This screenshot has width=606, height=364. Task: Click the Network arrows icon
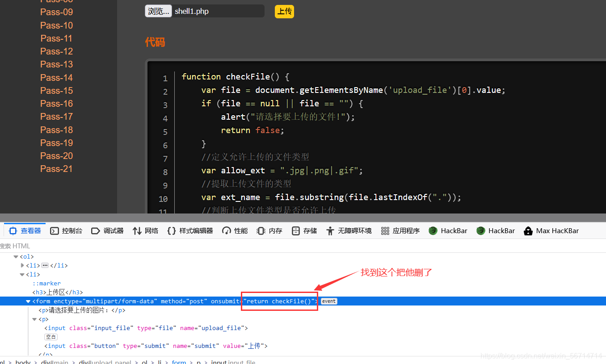tap(137, 231)
